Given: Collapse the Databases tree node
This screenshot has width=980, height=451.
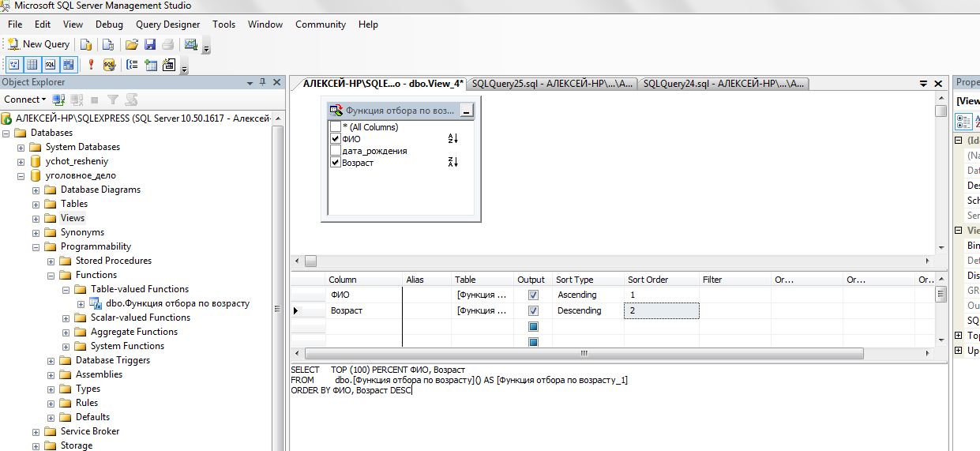Looking at the screenshot, I should (6, 133).
